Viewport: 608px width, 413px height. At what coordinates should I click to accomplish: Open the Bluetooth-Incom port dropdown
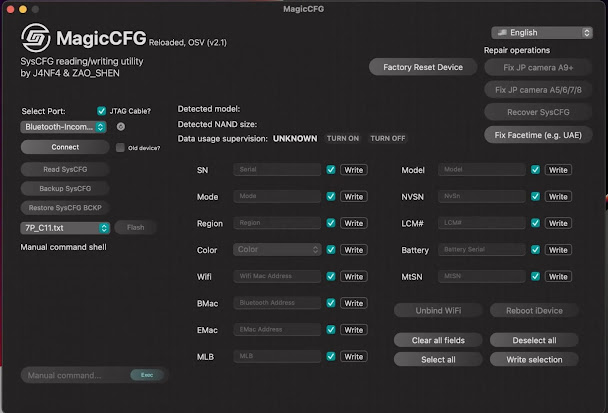[x=63, y=127]
